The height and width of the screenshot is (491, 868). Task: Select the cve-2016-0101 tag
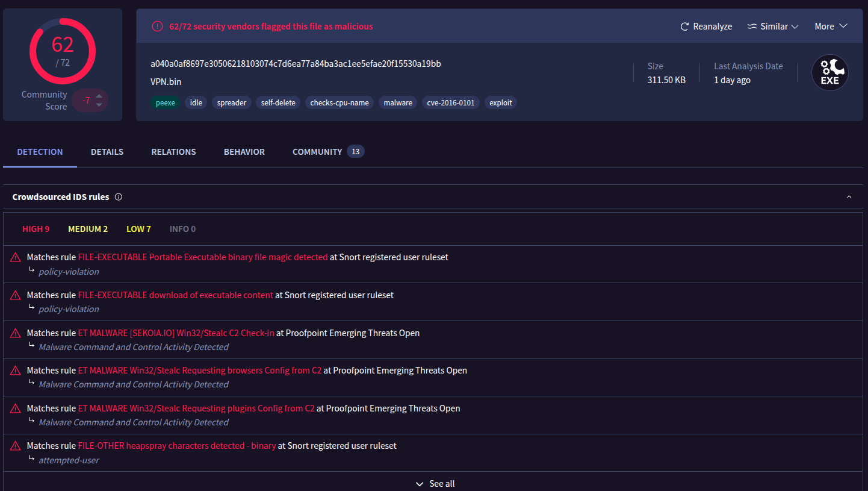pyautogui.click(x=450, y=102)
